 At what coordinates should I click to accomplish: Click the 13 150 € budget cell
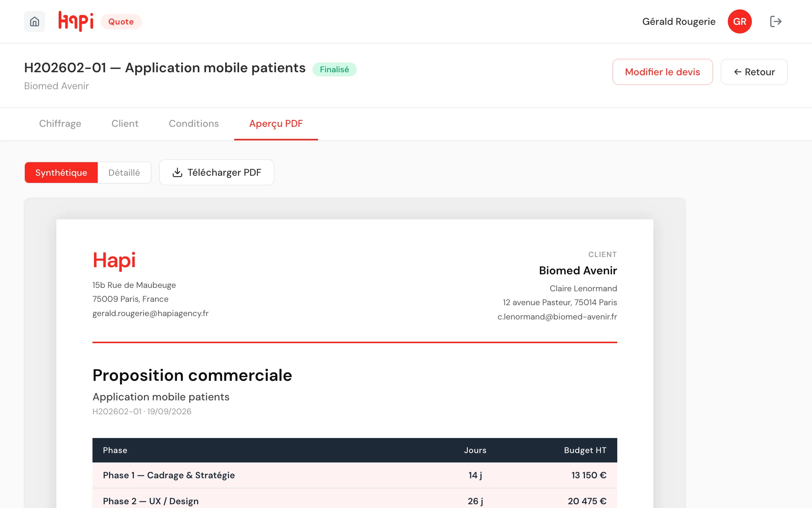tap(589, 475)
